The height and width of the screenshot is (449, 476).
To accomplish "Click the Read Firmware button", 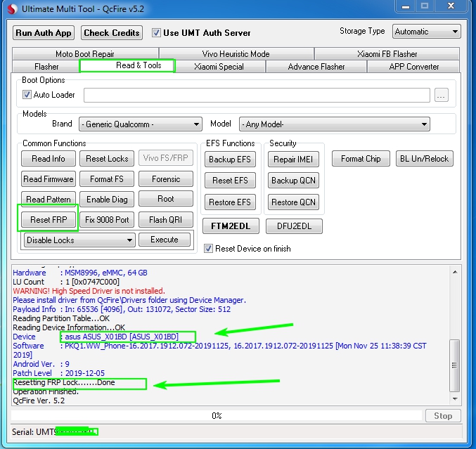I will (x=49, y=179).
